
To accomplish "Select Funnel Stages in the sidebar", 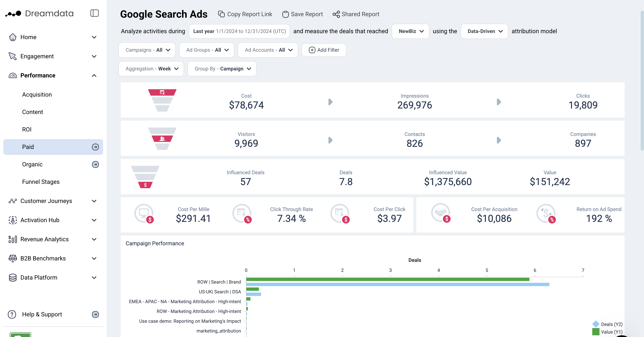I will click(41, 182).
